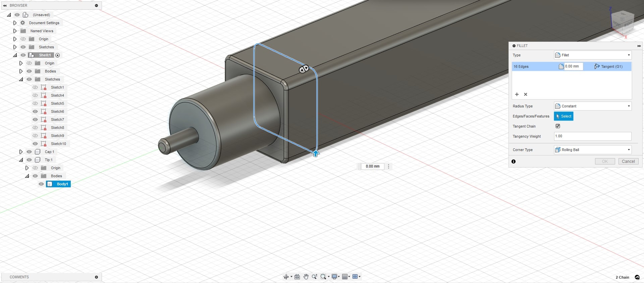The width and height of the screenshot is (644, 283).
Task: Select the Orbit navigation tool
Action: 286,277
